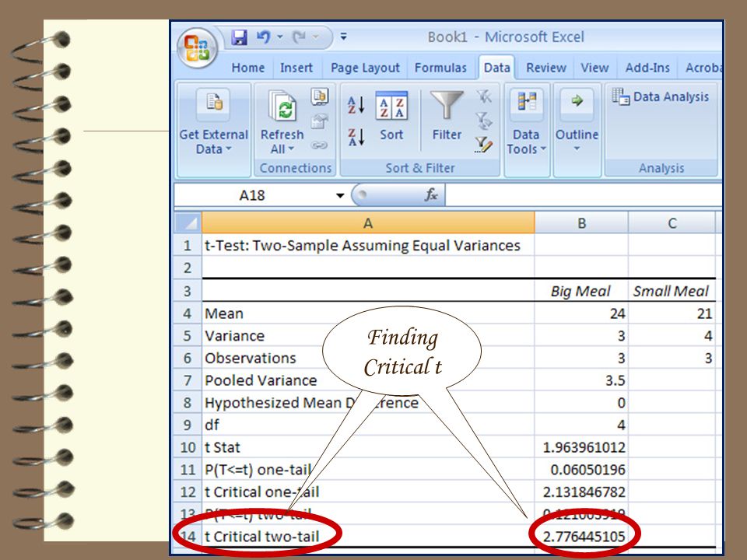
Task: Select the t Critical two-tail value cell
Action: click(x=581, y=536)
